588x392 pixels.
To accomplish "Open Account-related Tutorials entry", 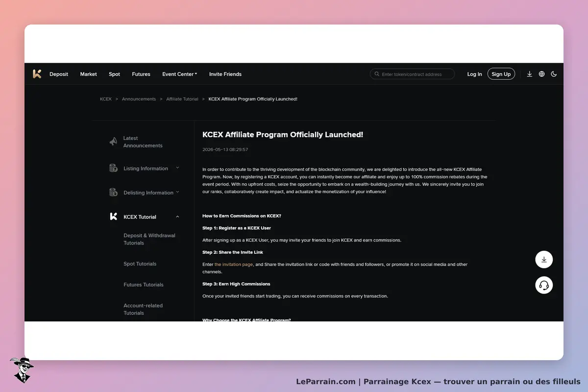I will 143,309.
